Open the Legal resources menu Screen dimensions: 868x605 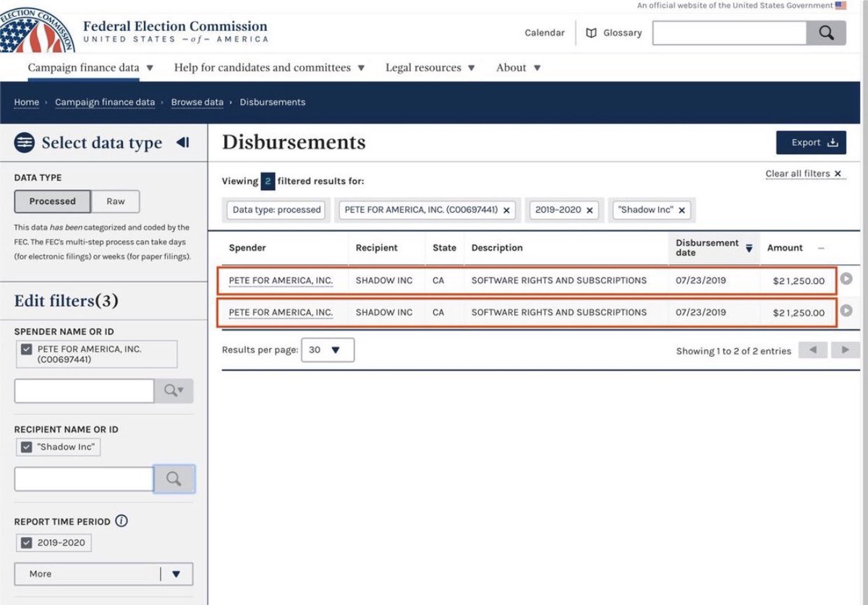pos(430,67)
